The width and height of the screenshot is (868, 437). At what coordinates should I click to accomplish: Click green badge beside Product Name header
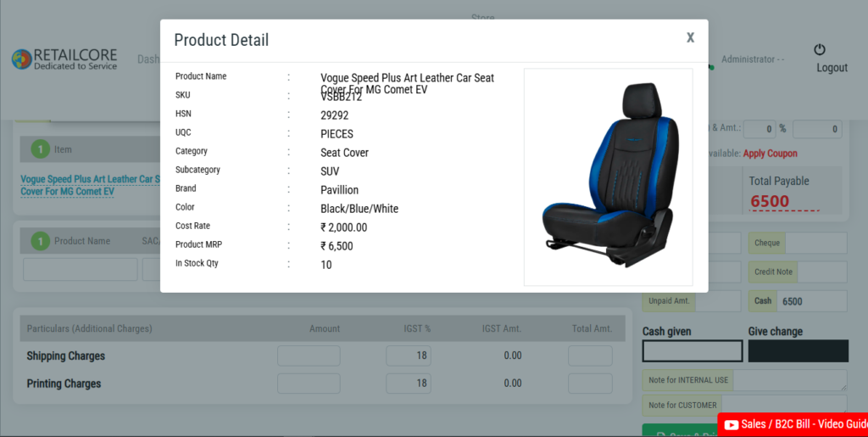41,241
